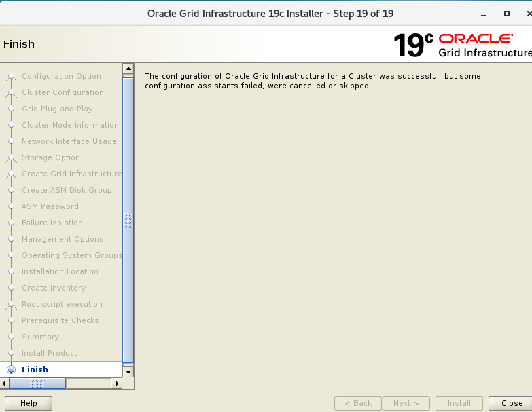
Task: Select the Prerequisite Checks step
Action: [60, 320]
